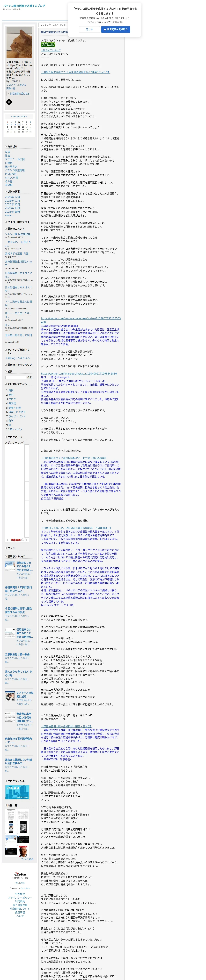Go to previous month in calendar

pos(11,116)
